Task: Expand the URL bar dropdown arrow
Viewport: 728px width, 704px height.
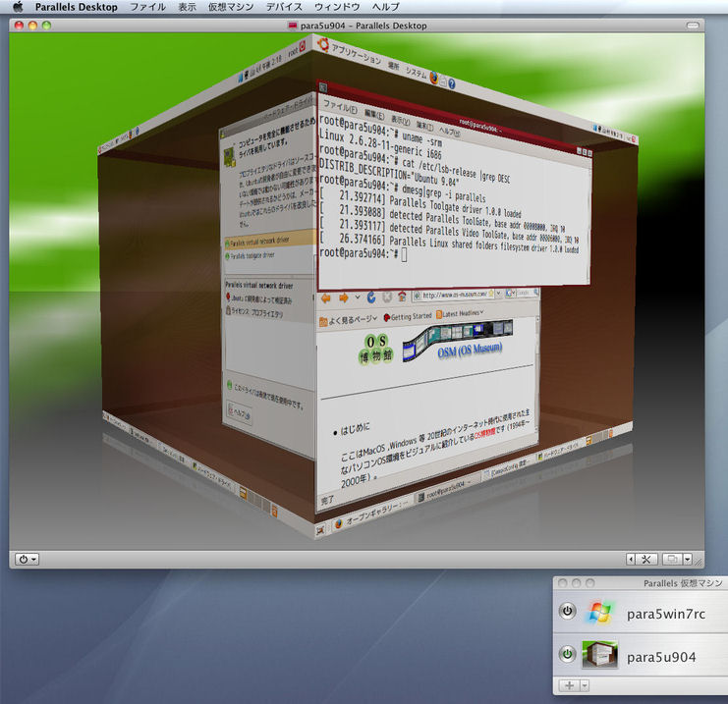Action: point(498,294)
